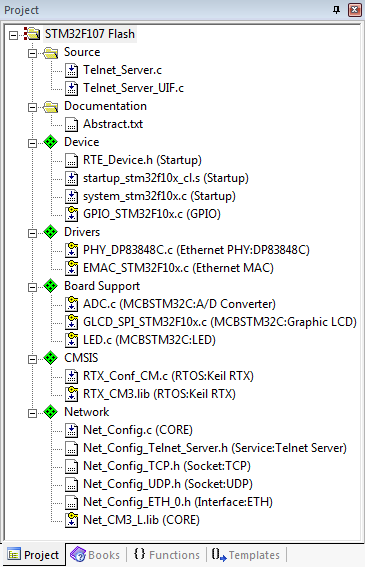This screenshot has width=365, height=567.
Task: Click the Device component green diamond icon
Action: 51,142
